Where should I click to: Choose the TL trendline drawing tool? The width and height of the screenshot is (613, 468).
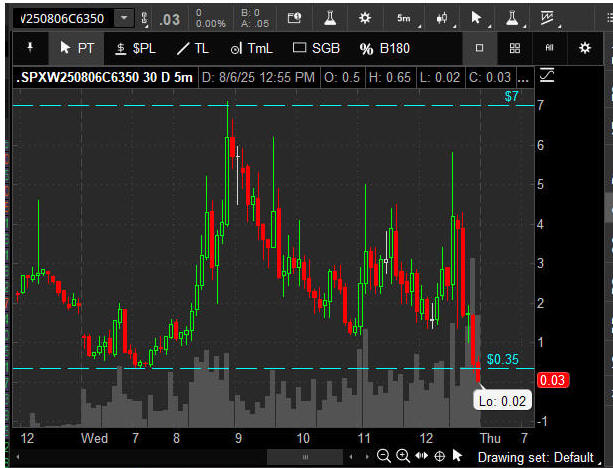point(192,48)
